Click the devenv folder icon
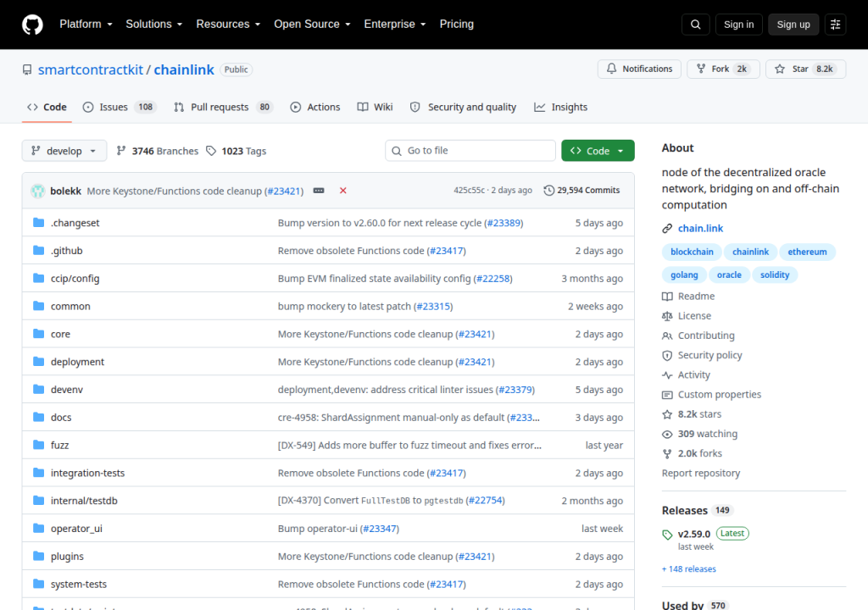The height and width of the screenshot is (610, 868). (38, 389)
